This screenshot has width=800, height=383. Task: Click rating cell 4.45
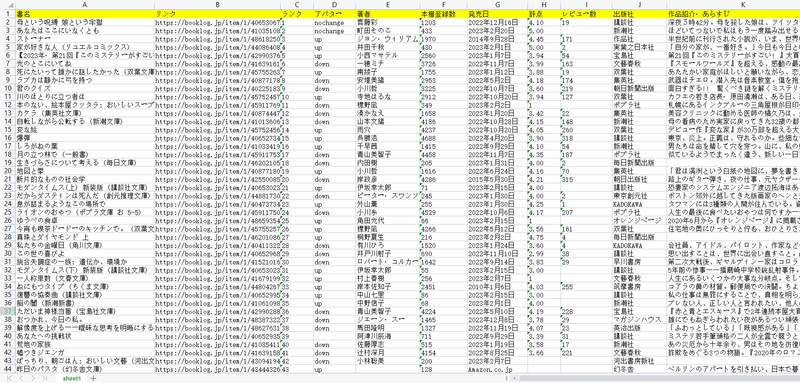(544, 39)
